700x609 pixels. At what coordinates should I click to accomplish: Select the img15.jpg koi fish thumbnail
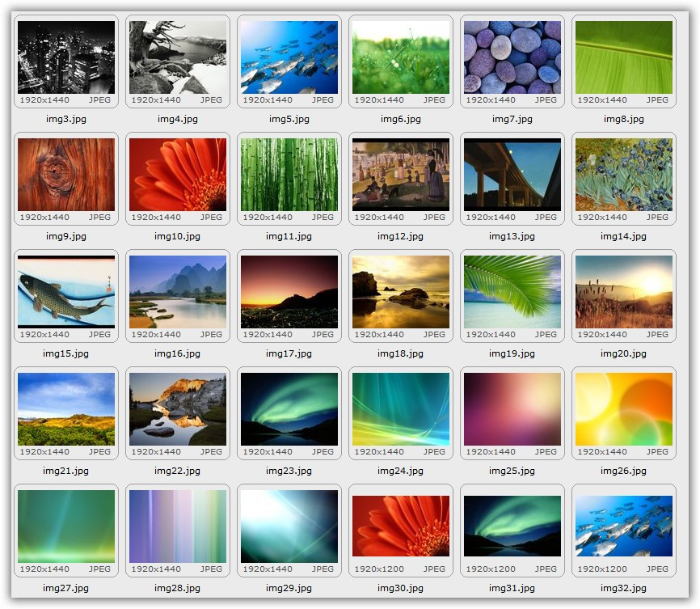(66, 292)
